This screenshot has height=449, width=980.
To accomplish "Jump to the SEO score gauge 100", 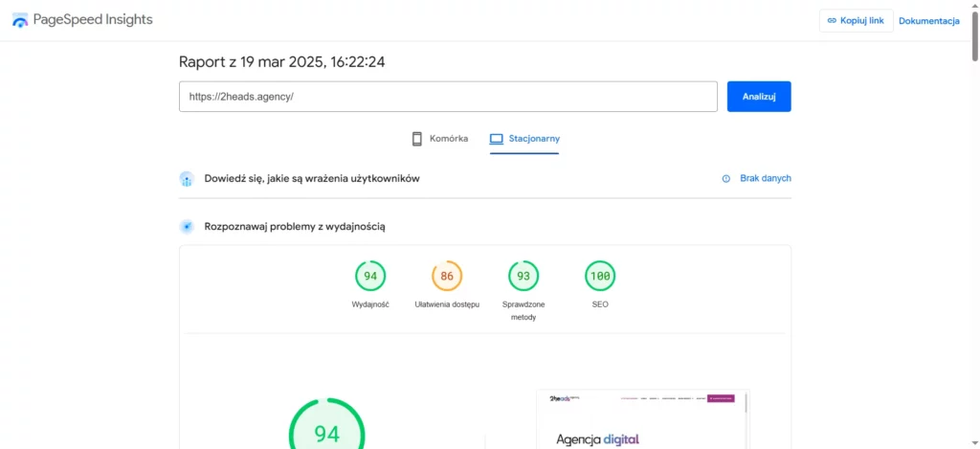I will (600, 276).
